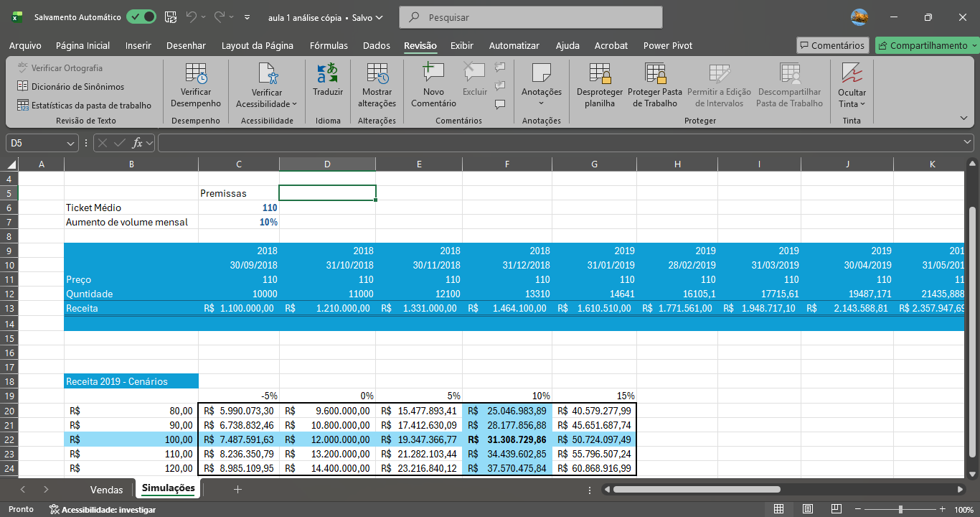This screenshot has height=517, width=980.
Task: Open Customize Quick Access Toolbar dropdown
Action: tap(248, 17)
